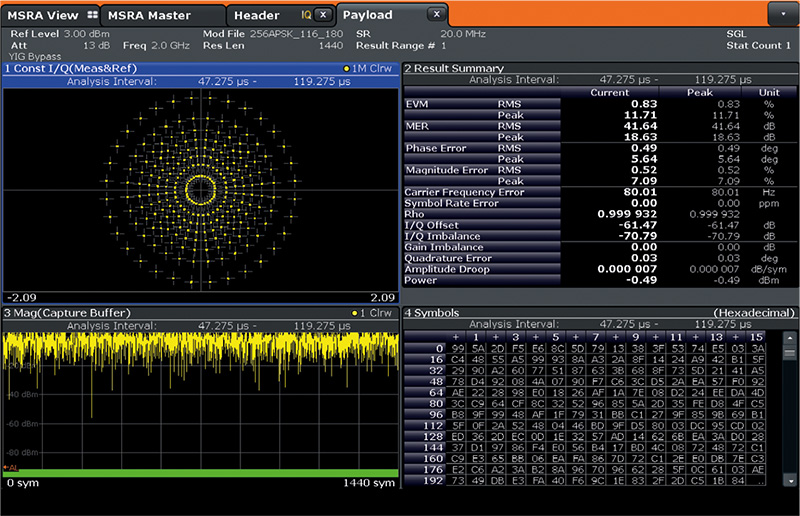Select the Mag(Capture Buffer) window title
Screen dimensions: 800x516
(65, 314)
